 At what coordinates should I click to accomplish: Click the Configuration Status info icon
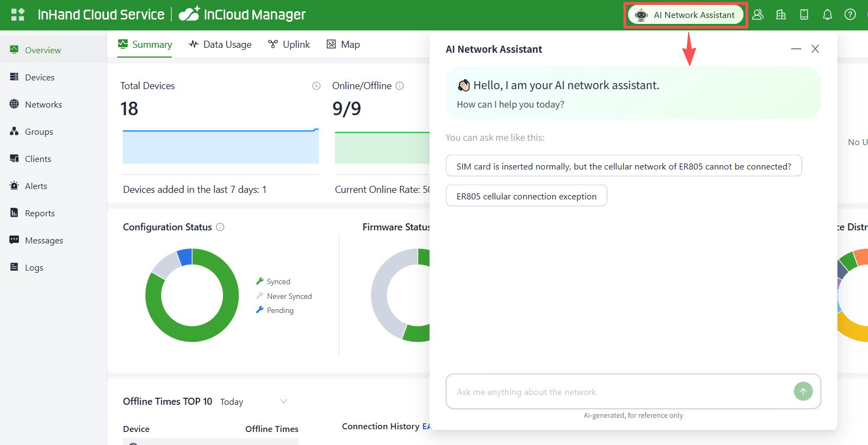tap(220, 227)
